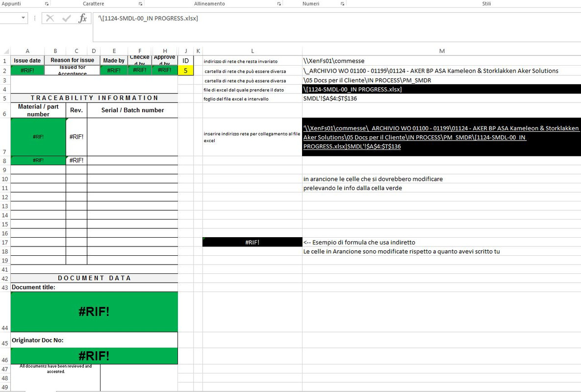Viewport: 581px width, 392px height.
Task: Open the Name Box dropdown arrow
Action: coord(24,18)
